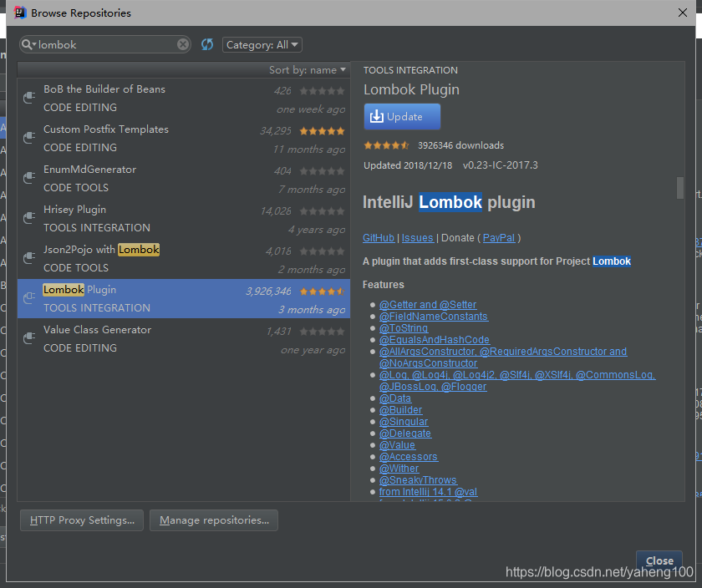This screenshot has width=702, height=588.
Task: Click the 3926346 downloads text
Action: 460,145
